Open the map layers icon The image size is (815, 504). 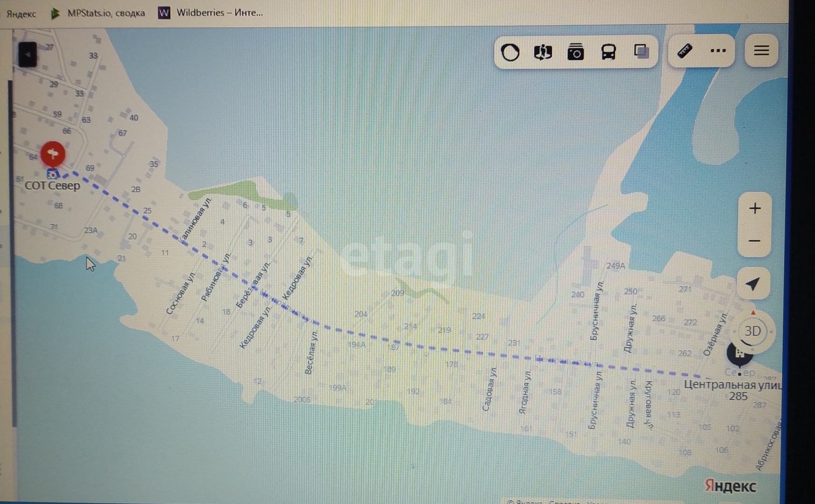tap(641, 51)
